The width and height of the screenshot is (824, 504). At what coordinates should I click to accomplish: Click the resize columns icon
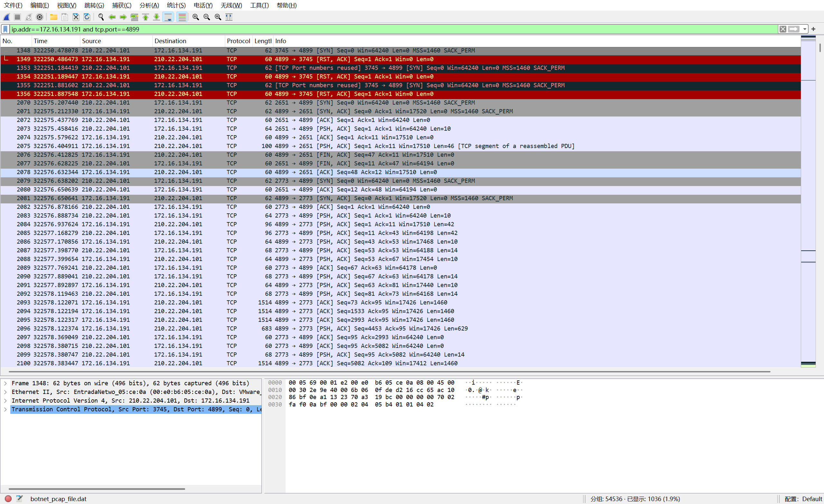(229, 17)
